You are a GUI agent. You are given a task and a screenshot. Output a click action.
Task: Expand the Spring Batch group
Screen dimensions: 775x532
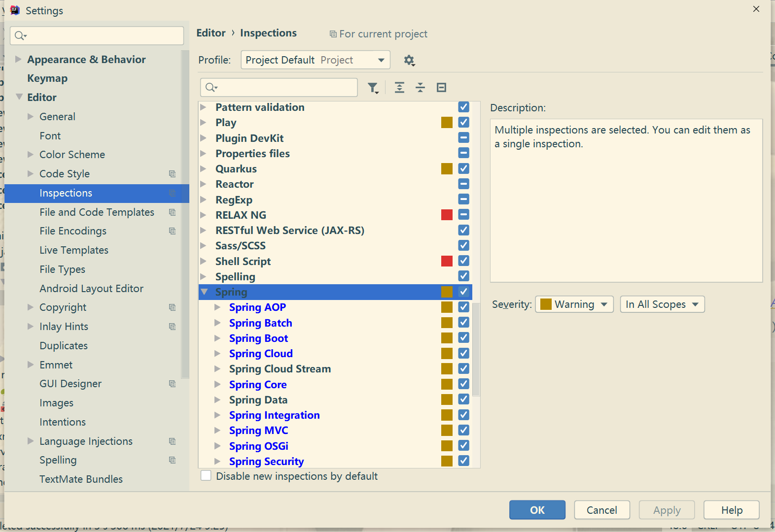pyautogui.click(x=217, y=323)
